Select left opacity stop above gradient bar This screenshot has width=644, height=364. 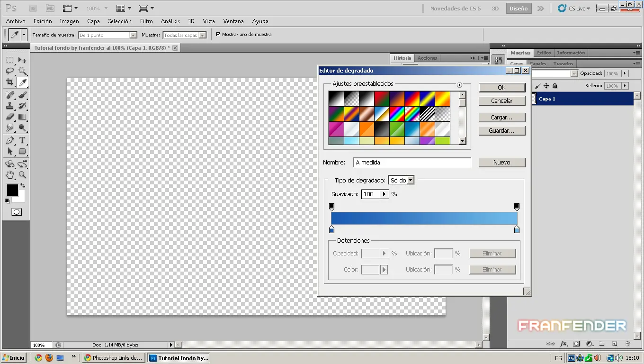click(331, 207)
